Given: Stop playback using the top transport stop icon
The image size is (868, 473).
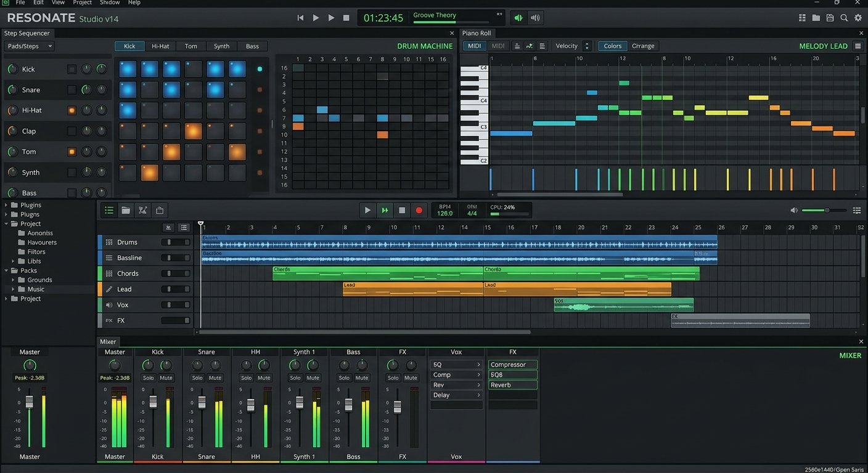Looking at the screenshot, I should [346, 18].
